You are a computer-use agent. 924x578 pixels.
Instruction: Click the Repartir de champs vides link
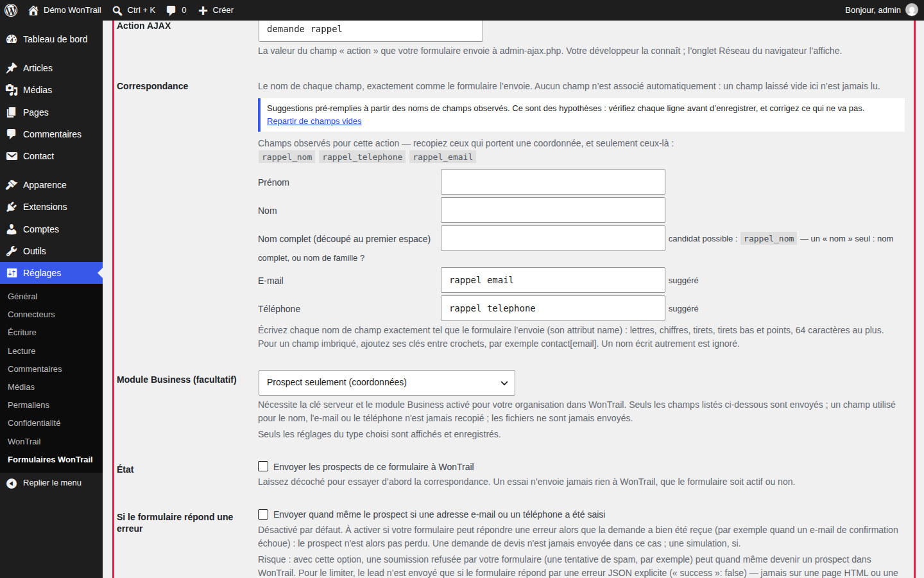[x=314, y=121]
